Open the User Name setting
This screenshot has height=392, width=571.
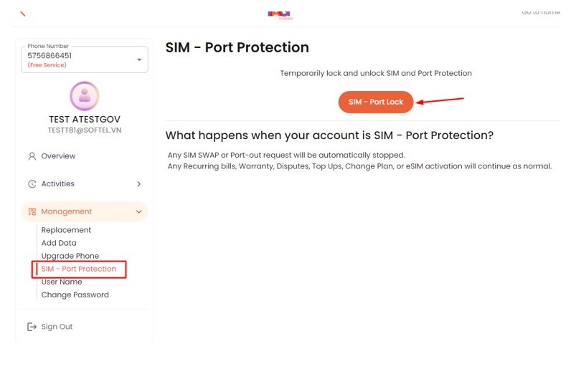point(62,282)
